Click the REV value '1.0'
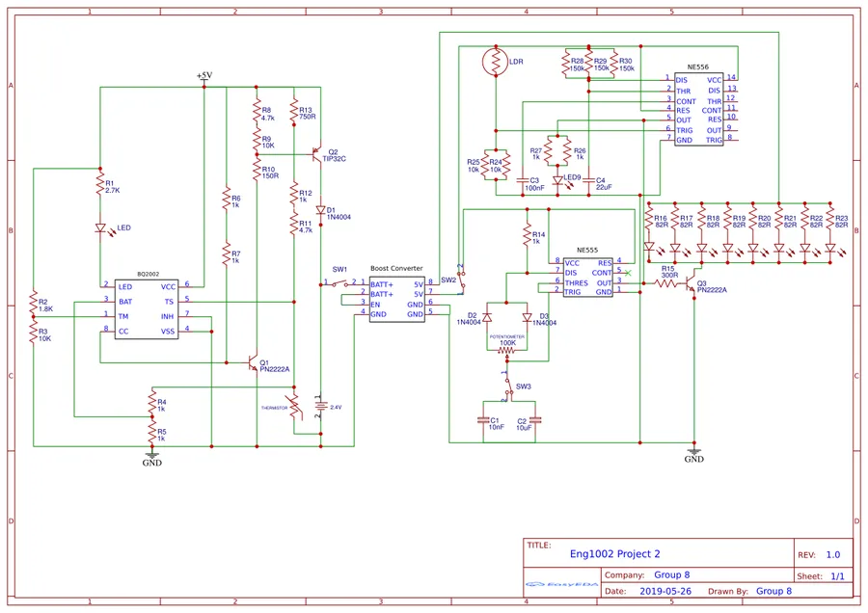This screenshot has height=613, width=868. (x=832, y=554)
